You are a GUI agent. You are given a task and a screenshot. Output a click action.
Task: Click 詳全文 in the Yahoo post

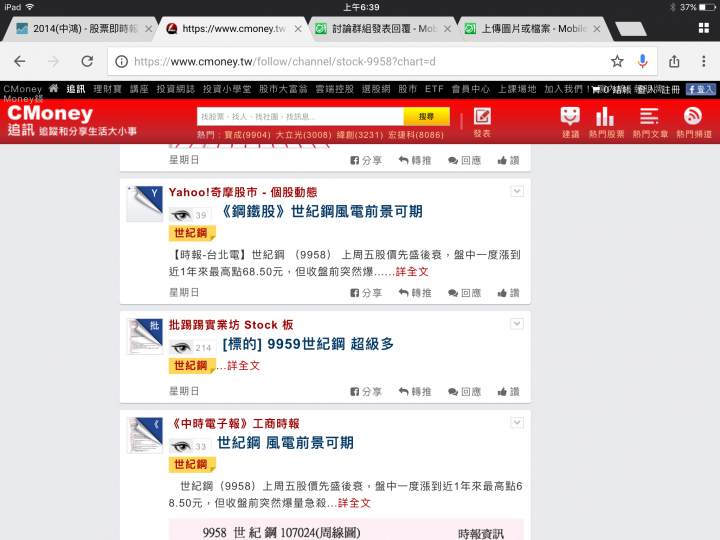412,272
